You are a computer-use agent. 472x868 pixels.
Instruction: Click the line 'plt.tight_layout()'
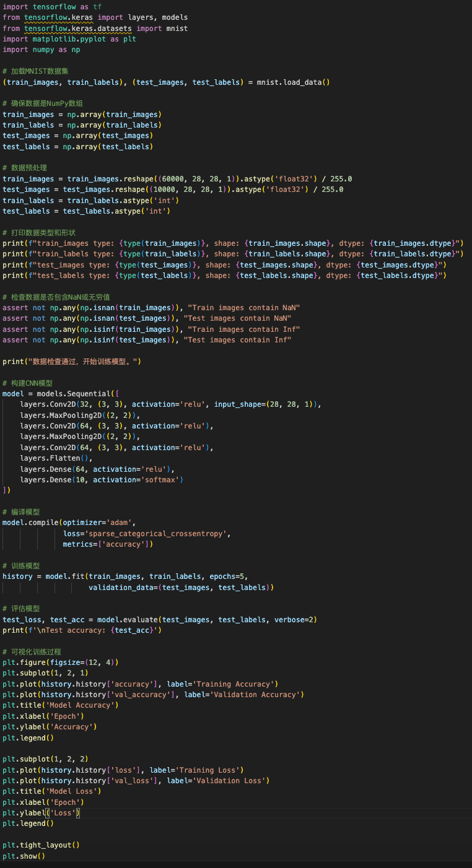tap(42, 845)
